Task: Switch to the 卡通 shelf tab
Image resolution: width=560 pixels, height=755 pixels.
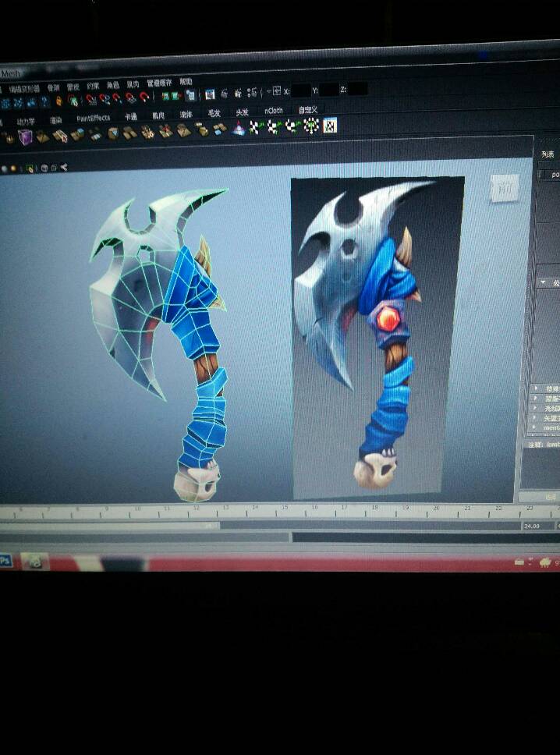Action: click(x=131, y=116)
